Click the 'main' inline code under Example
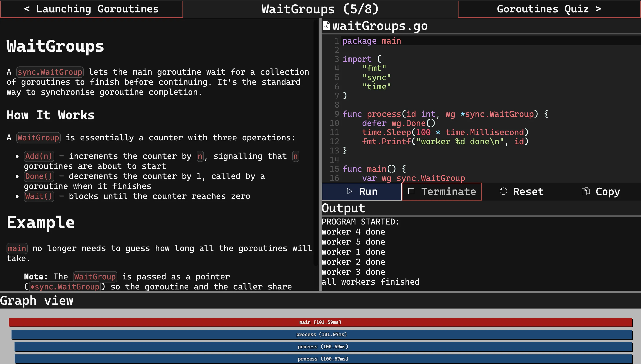Screen dimensions: 641x364 17,248
